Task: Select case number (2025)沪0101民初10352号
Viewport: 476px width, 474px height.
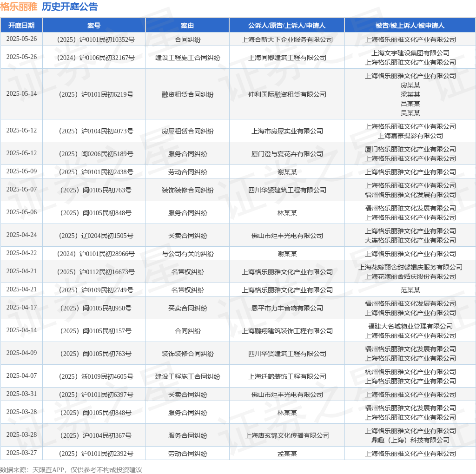Action: [x=96, y=39]
